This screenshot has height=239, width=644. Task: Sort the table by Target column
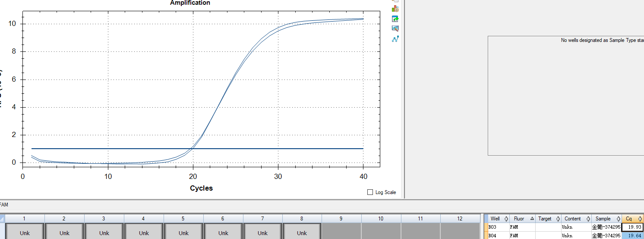pos(548,219)
